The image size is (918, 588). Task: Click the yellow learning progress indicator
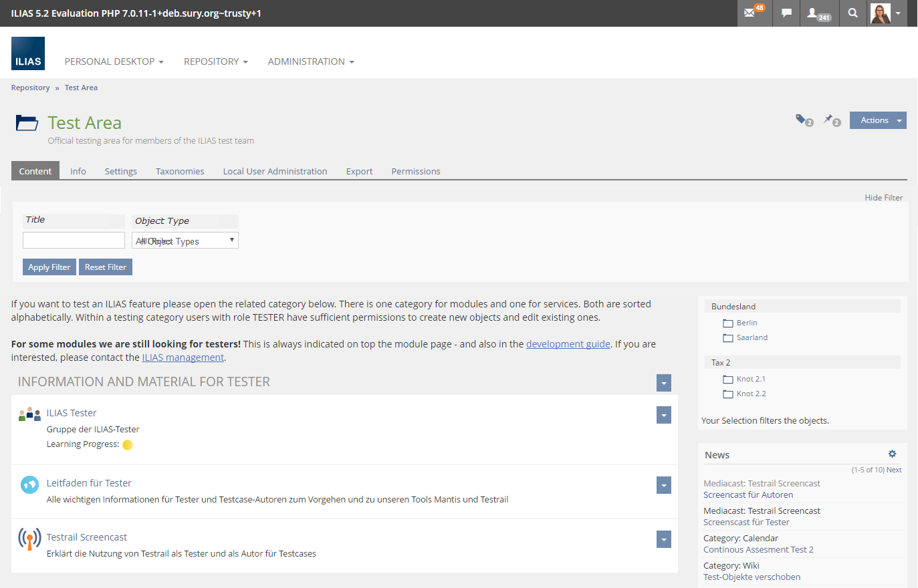pos(128,445)
